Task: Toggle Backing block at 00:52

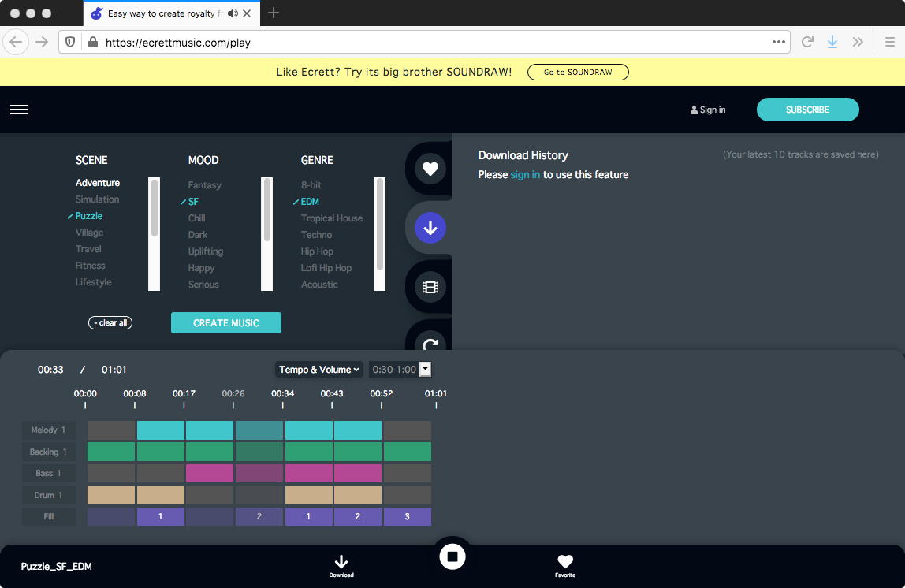Action: click(x=408, y=452)
